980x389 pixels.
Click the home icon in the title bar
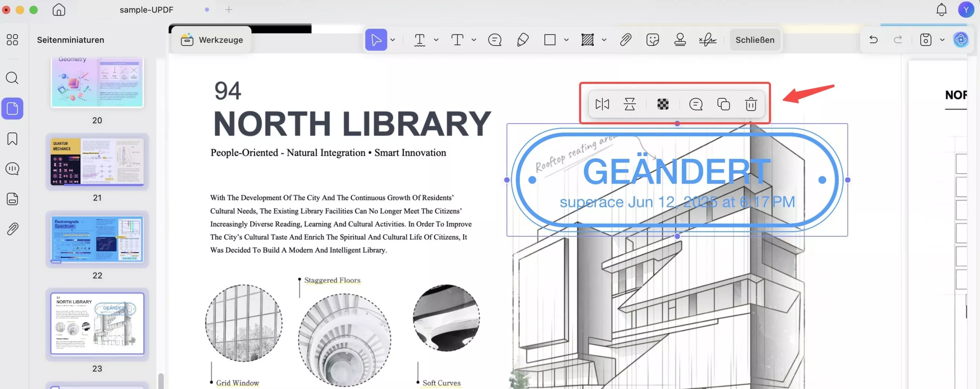pos(59,10)
